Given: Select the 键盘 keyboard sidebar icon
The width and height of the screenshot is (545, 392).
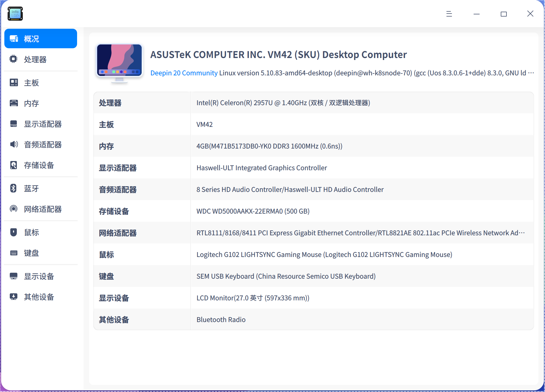Looking at the screenshot, I should pyautogui.click(x=14, y=253).
